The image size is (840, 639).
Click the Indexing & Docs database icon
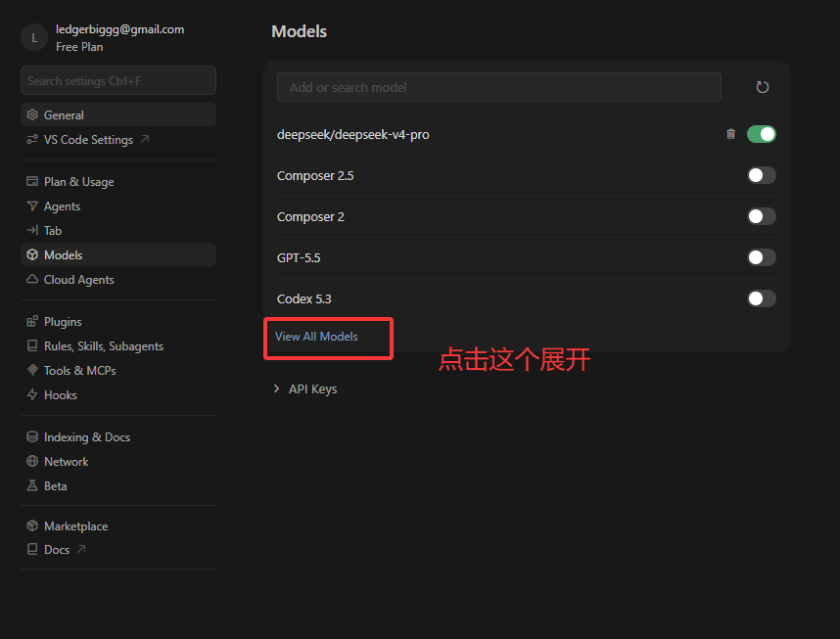pyautogui.click(x=32, y=437)
